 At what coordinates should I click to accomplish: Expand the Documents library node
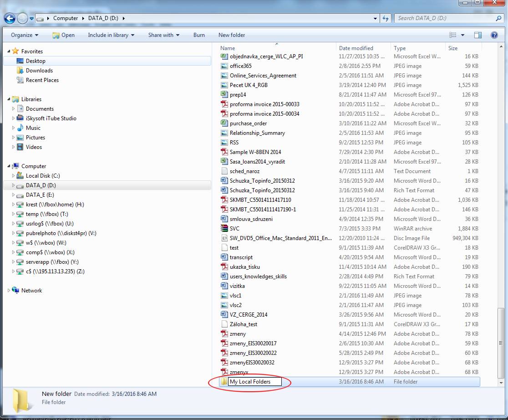pos(13,109)
